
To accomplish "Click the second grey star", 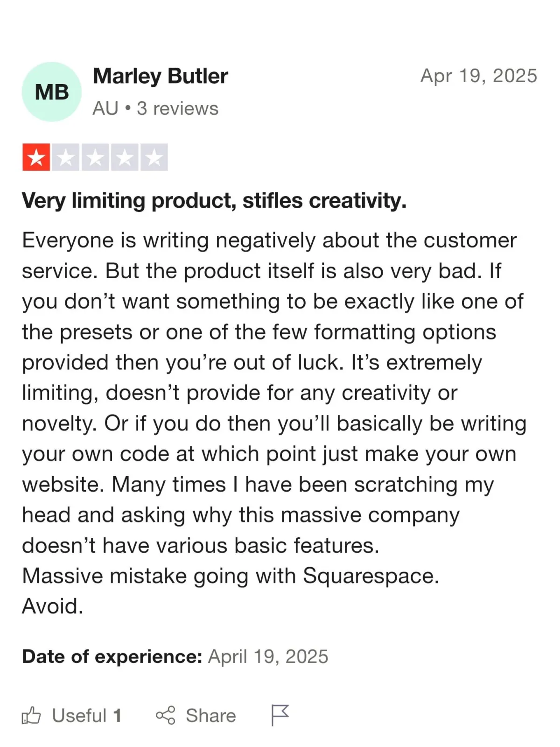I will [x=66, y=157].
